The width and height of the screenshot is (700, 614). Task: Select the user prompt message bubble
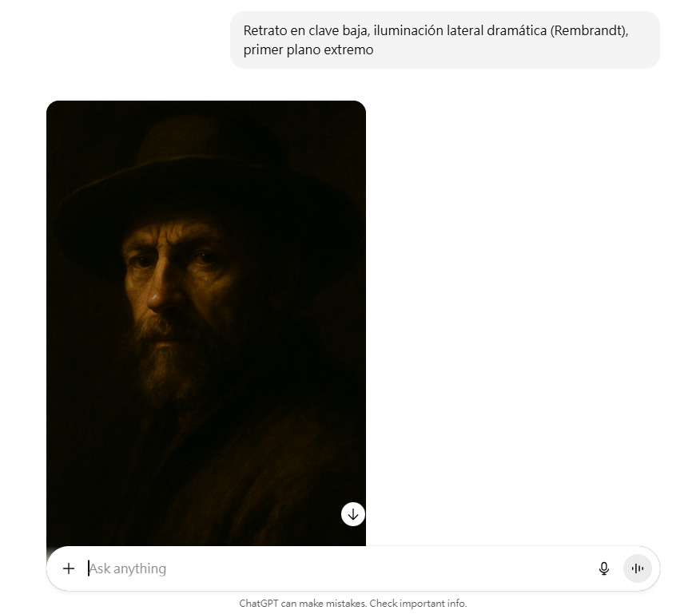coord(444,40)
